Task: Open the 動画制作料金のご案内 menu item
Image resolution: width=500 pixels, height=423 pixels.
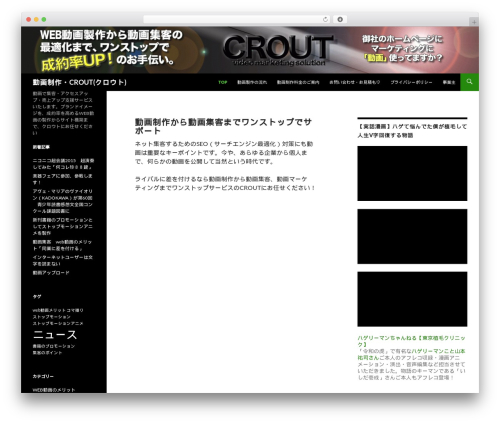Action: 298,82
